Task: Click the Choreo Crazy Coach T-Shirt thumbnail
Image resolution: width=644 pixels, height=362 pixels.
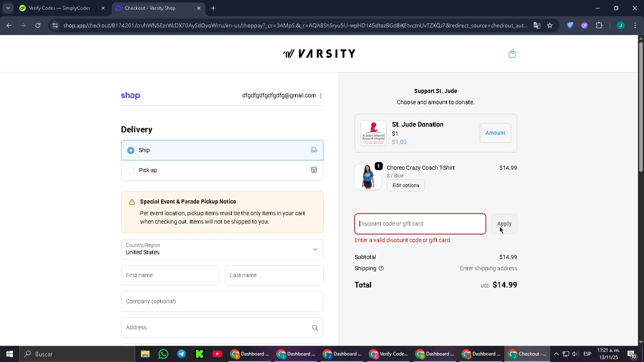Action: click(x=368, y=177)
